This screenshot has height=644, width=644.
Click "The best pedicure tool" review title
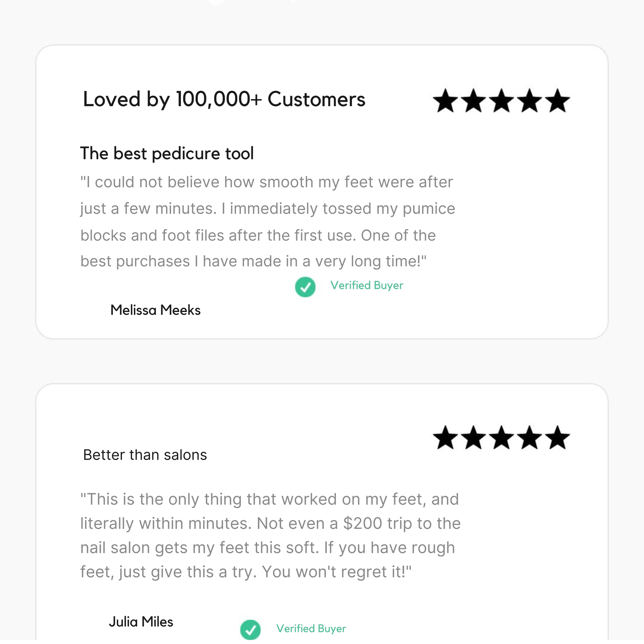pos(167,154)
